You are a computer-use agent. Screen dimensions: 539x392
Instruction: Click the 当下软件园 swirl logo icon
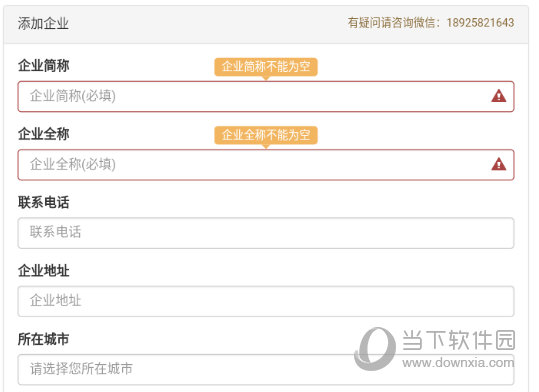pos(374,348)
